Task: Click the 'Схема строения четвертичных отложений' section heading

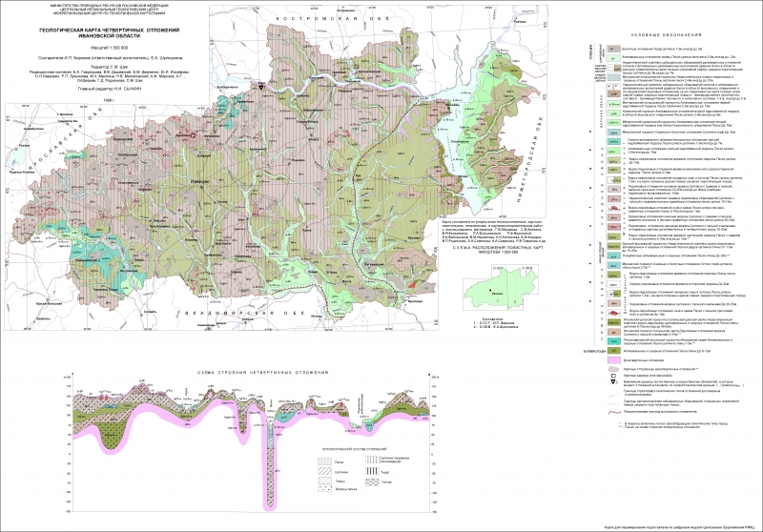Action: (262, 373)
